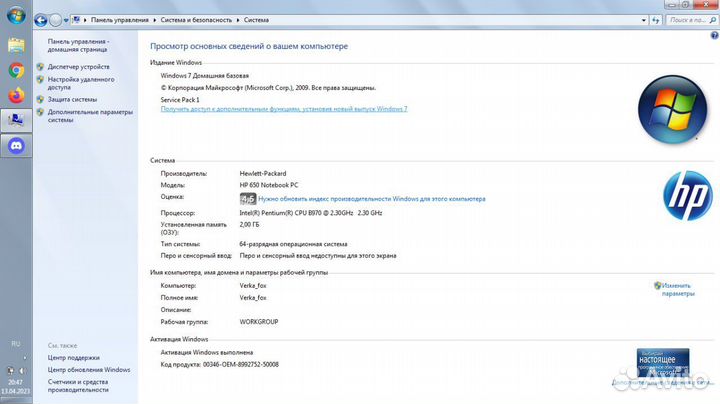Select '64-разрядная операционная система' text
This screenshot has height=404, width=720.
click(293, 244)
